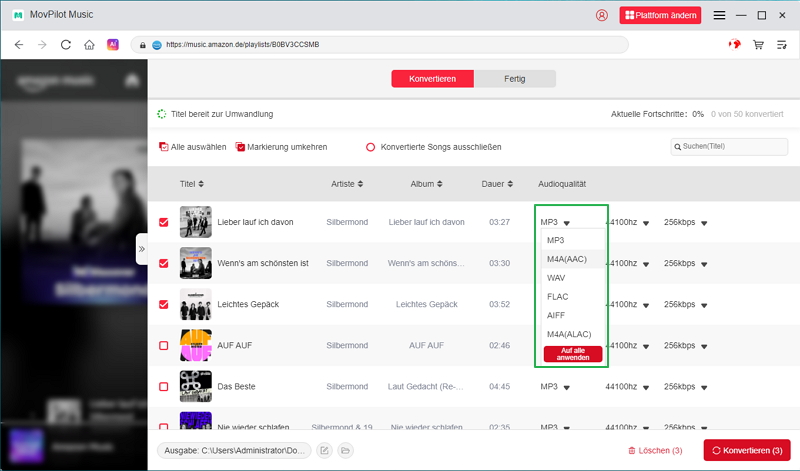Sort the list by Dauer column
800x471 pixels.
coord(497,184)
